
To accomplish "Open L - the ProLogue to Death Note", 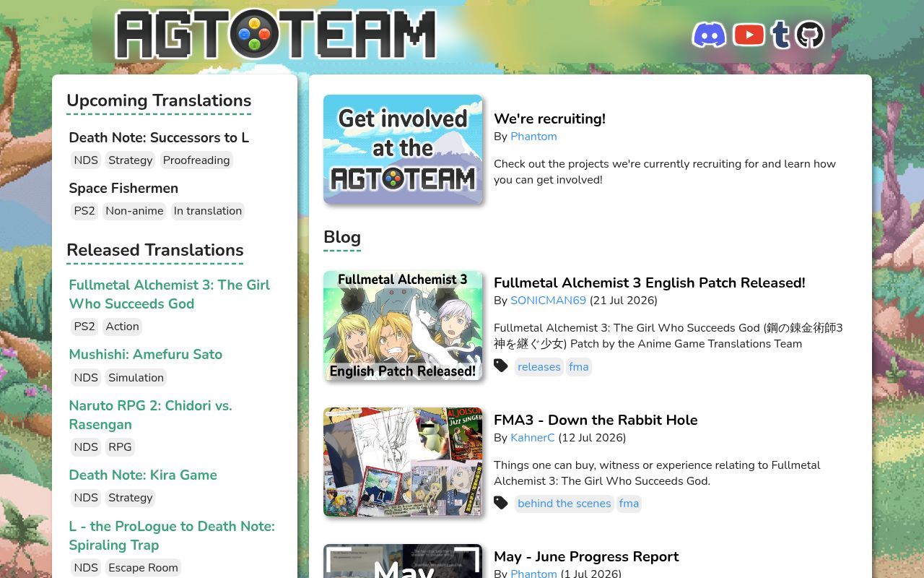I will (x=172, y=535).
